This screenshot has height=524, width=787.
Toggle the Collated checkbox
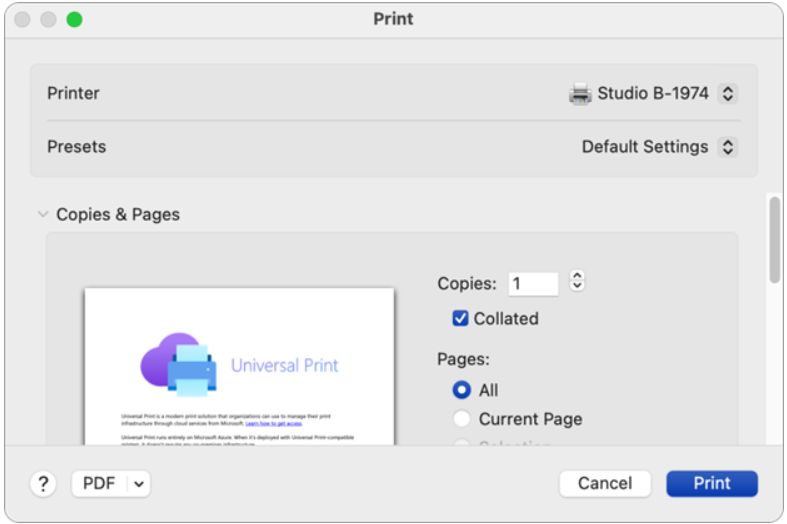click(x=461, y=319)
